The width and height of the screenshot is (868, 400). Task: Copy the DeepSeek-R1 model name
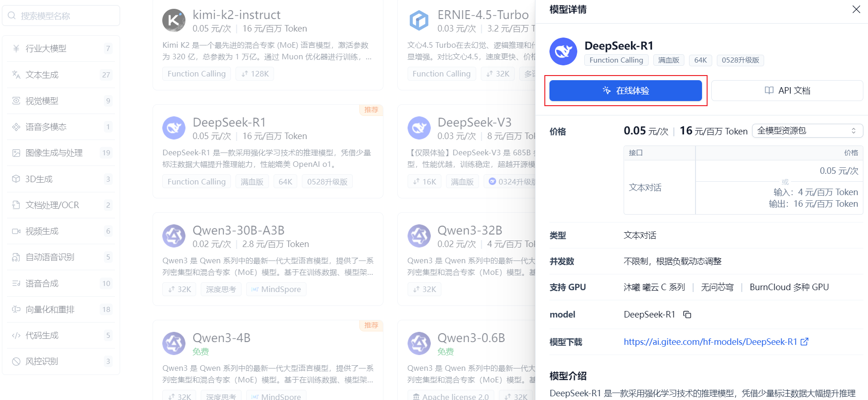[x=687, y=315]
